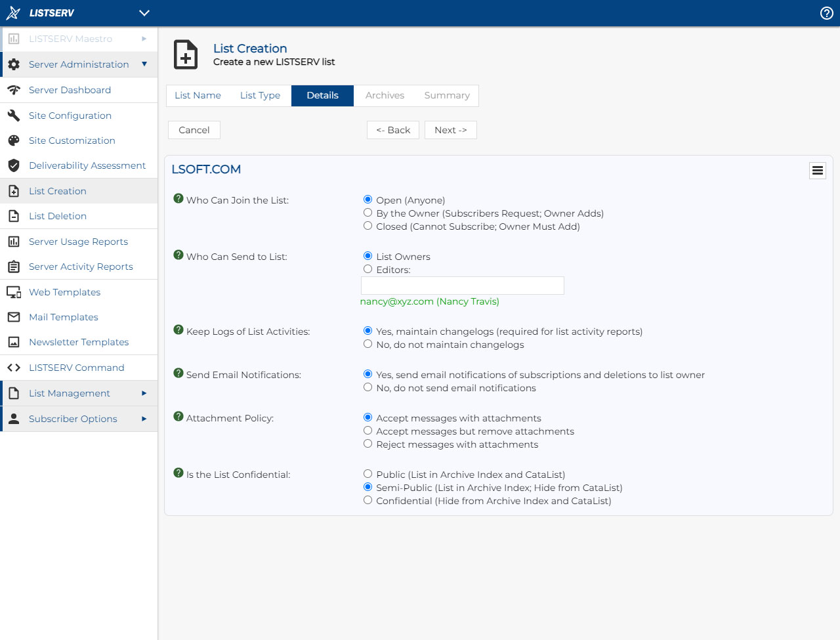Viewport: 840px width, 640px height.
Task: Choose Editors as who can send to list
Action: [367, 268]
